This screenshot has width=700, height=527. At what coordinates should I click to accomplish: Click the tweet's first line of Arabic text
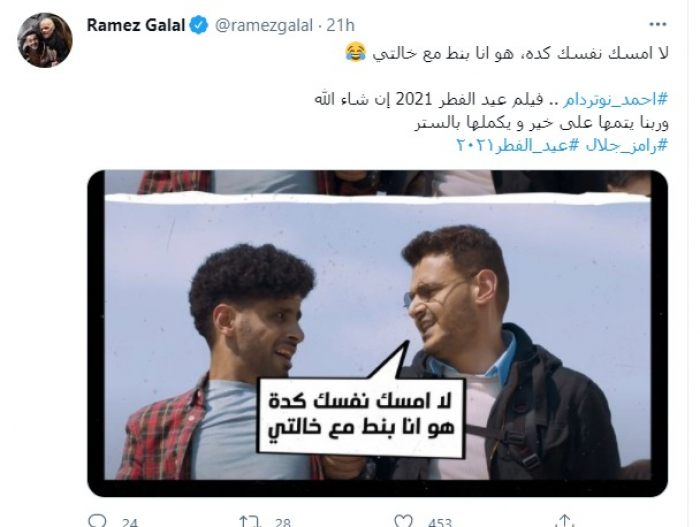pos(507,53)
